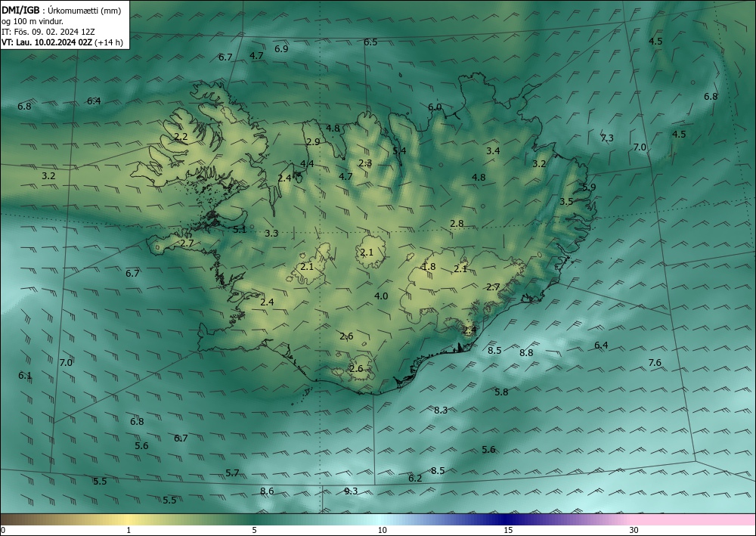The image size is (756, 536).
Task: Click the title line 'DMI/IGB : Úrkomumætti (mm)'
Action: 61,11
